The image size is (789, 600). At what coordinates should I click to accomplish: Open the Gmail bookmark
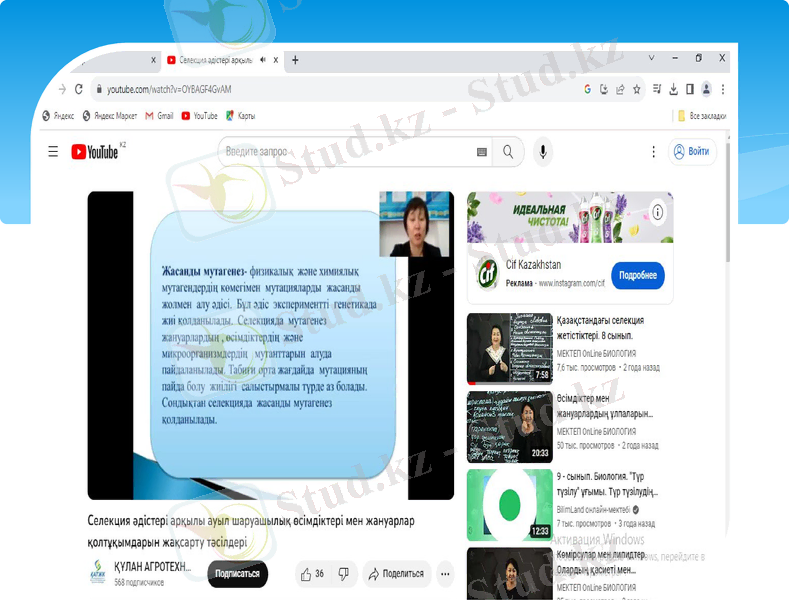[x=159, y=116]
